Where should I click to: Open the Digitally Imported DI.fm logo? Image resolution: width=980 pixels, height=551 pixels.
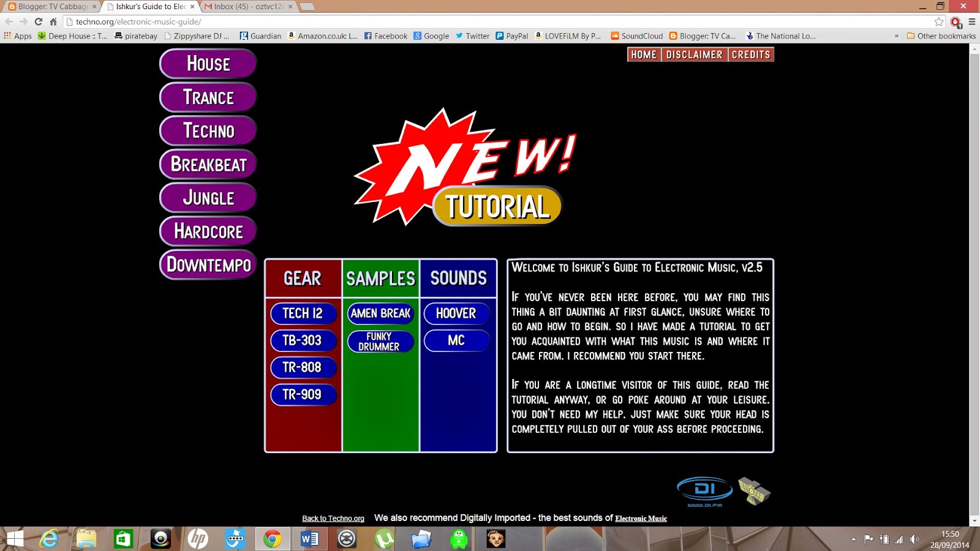pyautogui.click(x=704, y=492)
